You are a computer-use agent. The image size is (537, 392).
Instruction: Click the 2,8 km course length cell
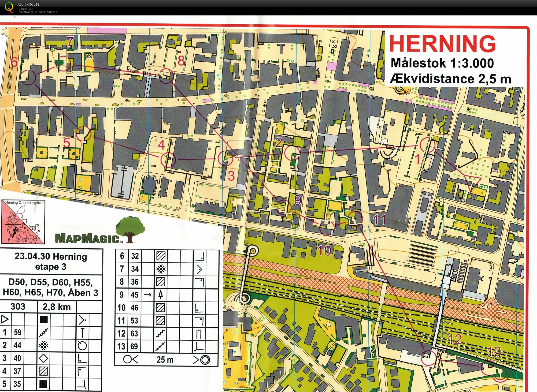pyautogui.click(x=57, y=307)
